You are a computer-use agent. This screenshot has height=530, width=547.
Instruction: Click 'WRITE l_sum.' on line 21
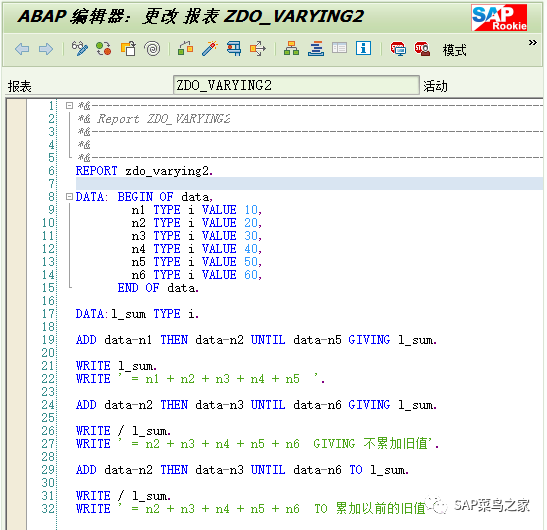point(116,366)
